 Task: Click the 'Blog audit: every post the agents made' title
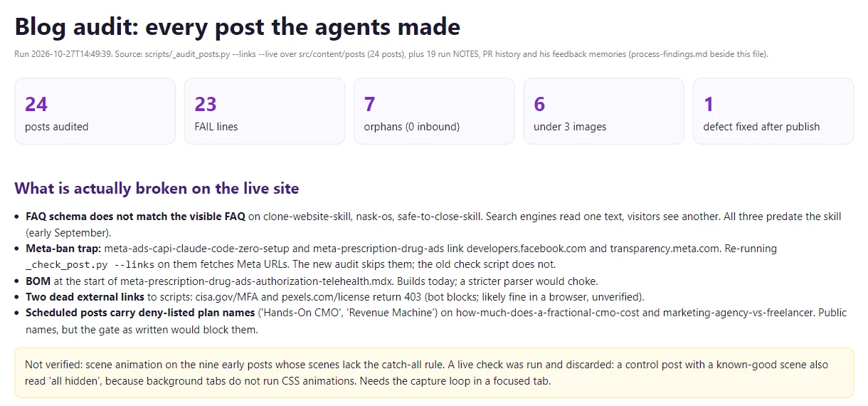pos(238,27)
